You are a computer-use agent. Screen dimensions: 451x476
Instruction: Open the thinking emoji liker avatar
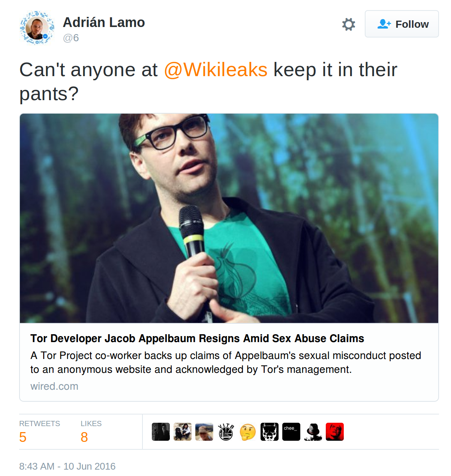tap(248, 432)
